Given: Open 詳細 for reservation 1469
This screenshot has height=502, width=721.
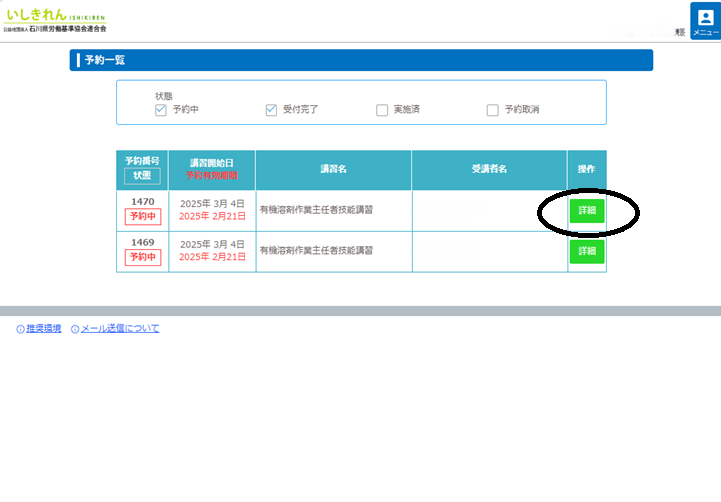Looking at the screenshot, I should pos(587,251).
